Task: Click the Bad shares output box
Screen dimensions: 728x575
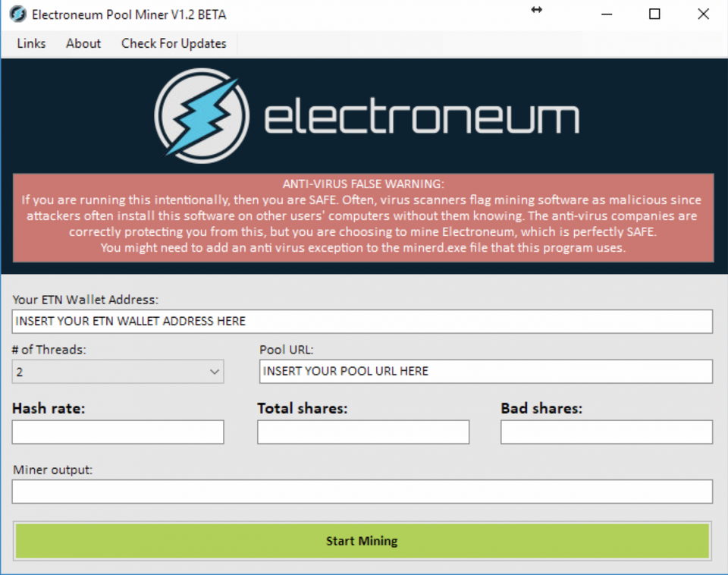Action: click(607, 432)
